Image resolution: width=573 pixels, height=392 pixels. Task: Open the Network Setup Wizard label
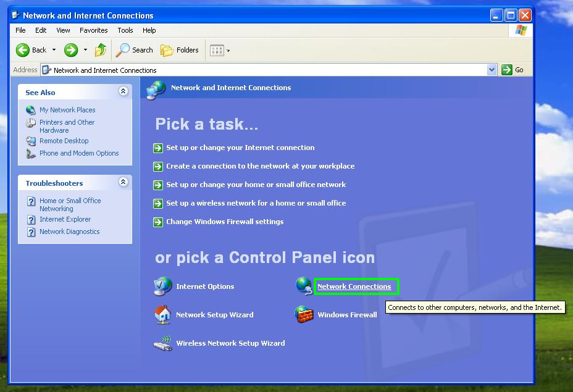point(214,315)
